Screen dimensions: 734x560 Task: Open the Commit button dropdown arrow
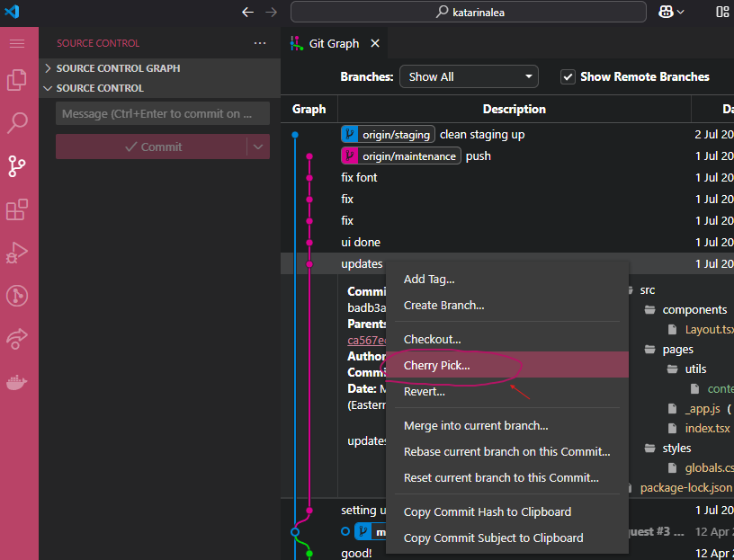(258, 147)
